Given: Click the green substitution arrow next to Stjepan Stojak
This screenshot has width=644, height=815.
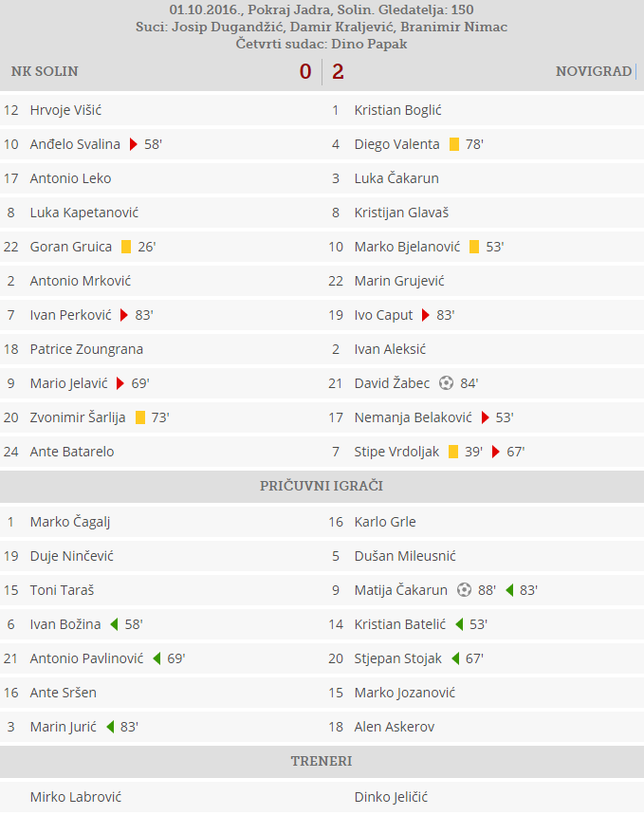Looking at the screenshot, I should pyautogui.click(x=455, y=658).
